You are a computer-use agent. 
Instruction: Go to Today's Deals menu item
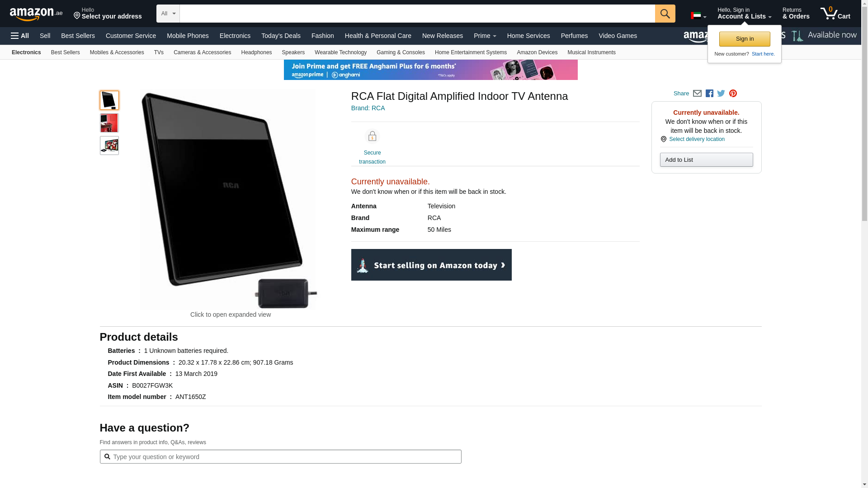[280, 36]
